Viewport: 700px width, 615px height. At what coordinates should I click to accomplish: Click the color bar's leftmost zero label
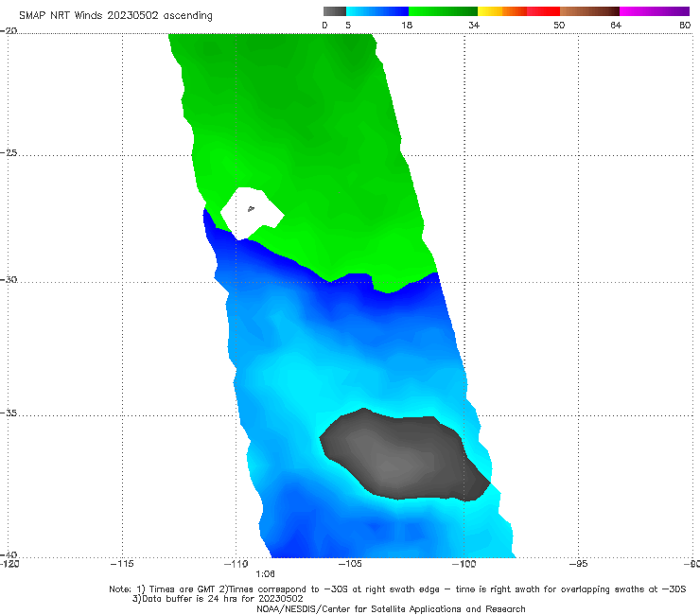click(324, 26)
